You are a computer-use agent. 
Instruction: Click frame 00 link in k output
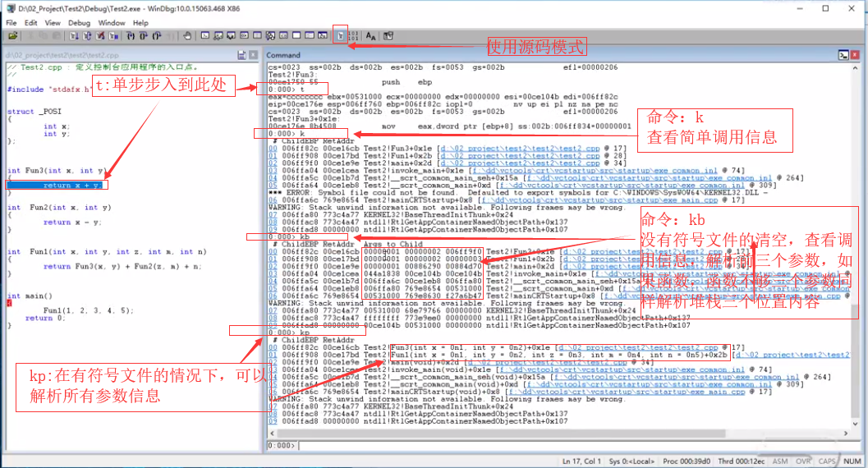pyautogui.click(x=273, y=149)
